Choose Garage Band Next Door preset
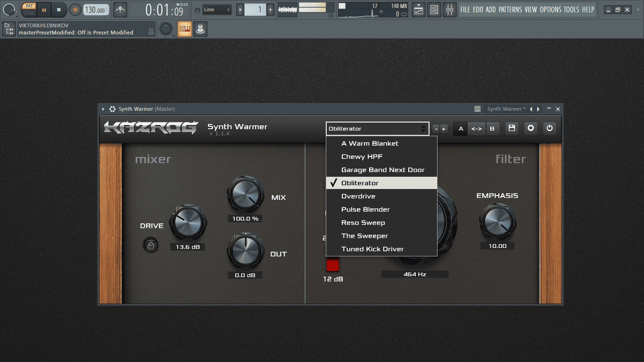The width and height of the screenshot is (644, 362). [x=381, y=170]
